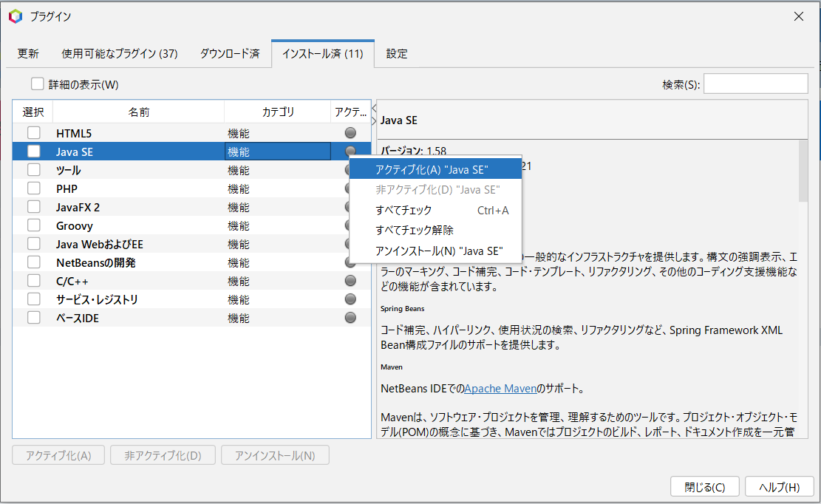Select the Java WebおよびEE plugin name
Image resolution: width=821 pixels, height=504 pixels.
click(100, 244)
